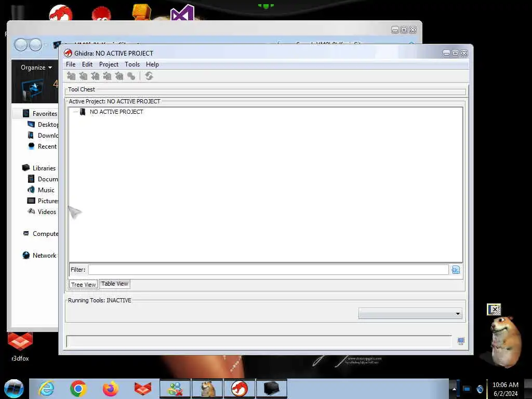Open the Windows Start orb

pos(14,389)
